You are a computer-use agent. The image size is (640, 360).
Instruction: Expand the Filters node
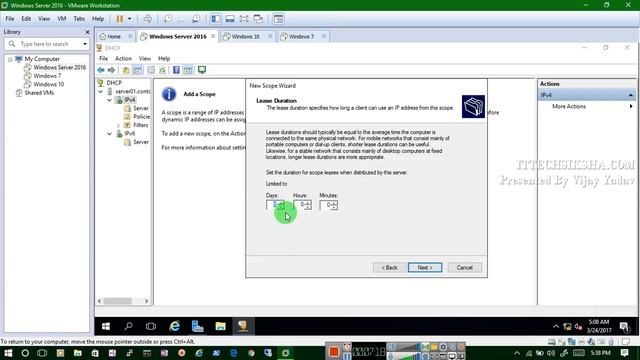[x=118, y=125]
